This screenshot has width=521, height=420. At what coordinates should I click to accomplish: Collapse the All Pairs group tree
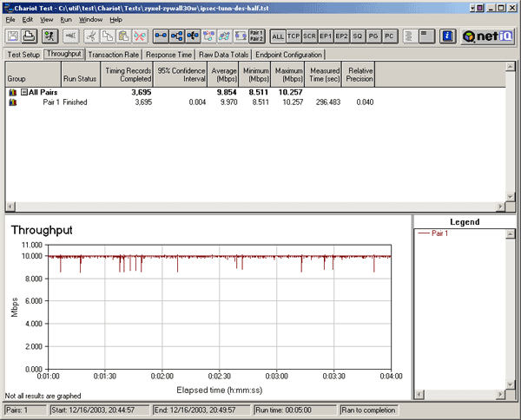pos(25,91)
